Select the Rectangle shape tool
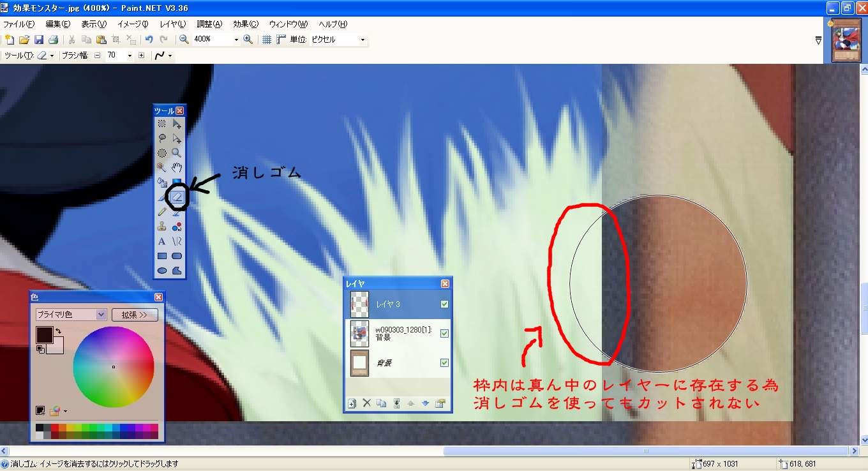 click(x=162, y=256)
